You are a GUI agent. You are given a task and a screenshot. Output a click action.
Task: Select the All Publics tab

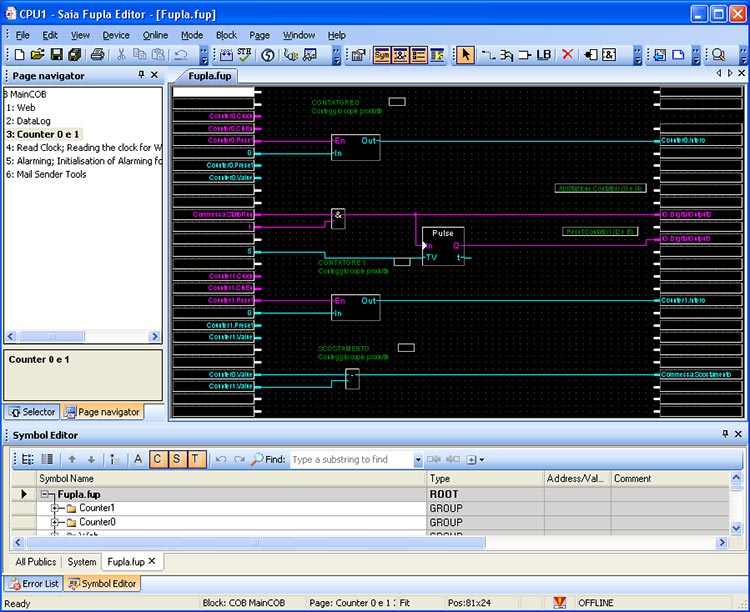pos(36,561)
